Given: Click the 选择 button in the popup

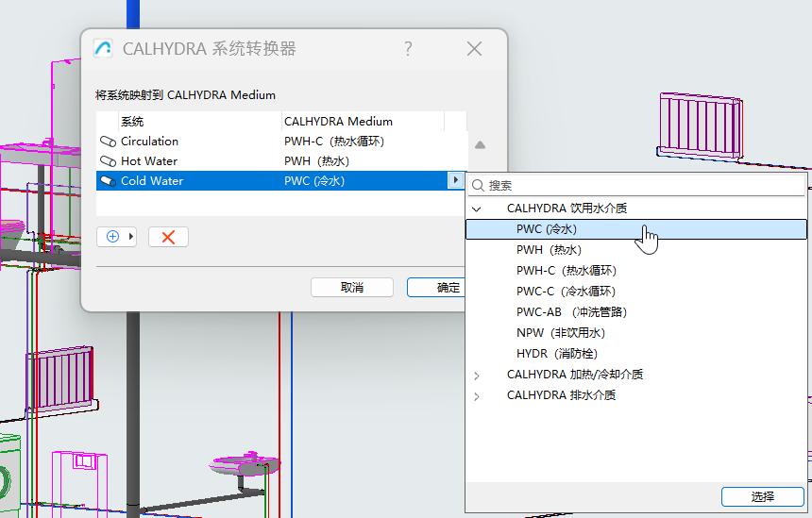Looking at the screenshot, I should (763, 497).
